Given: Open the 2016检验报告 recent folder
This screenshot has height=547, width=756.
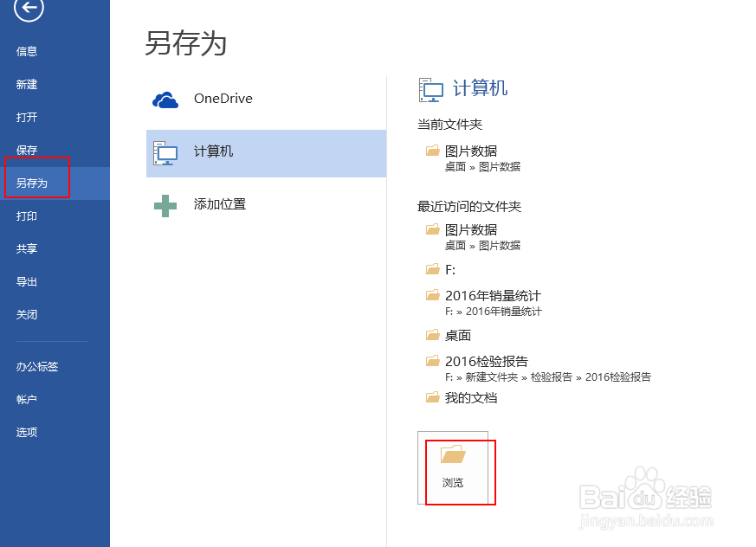Looking at the screenshot, I should click(x=486, y=361).
